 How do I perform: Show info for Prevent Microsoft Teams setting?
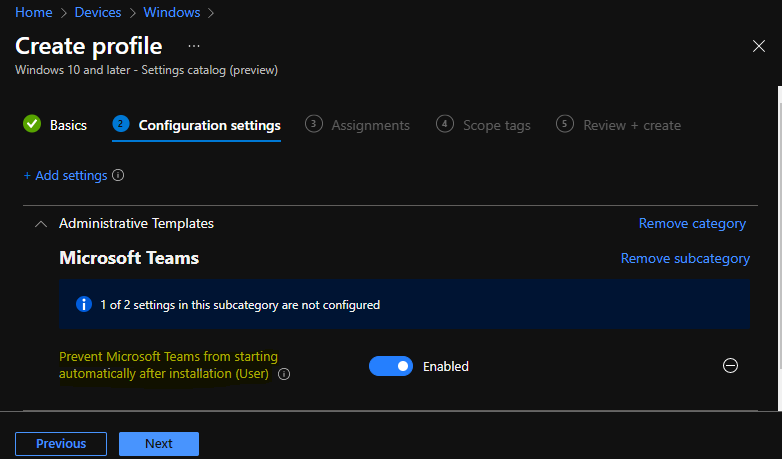pos(284,374)
